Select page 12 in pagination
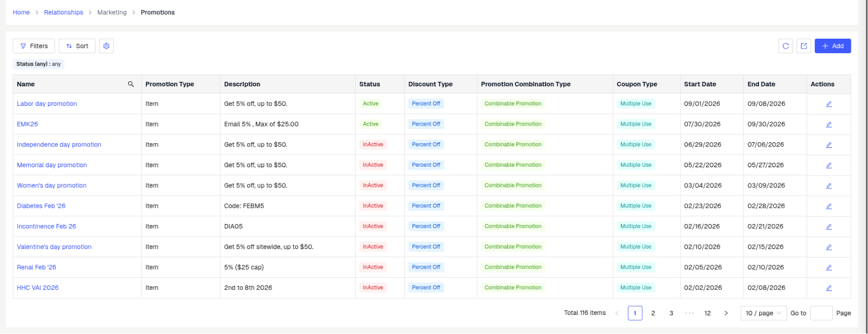Viewport: 868px width, 334px height. [708, 313]
